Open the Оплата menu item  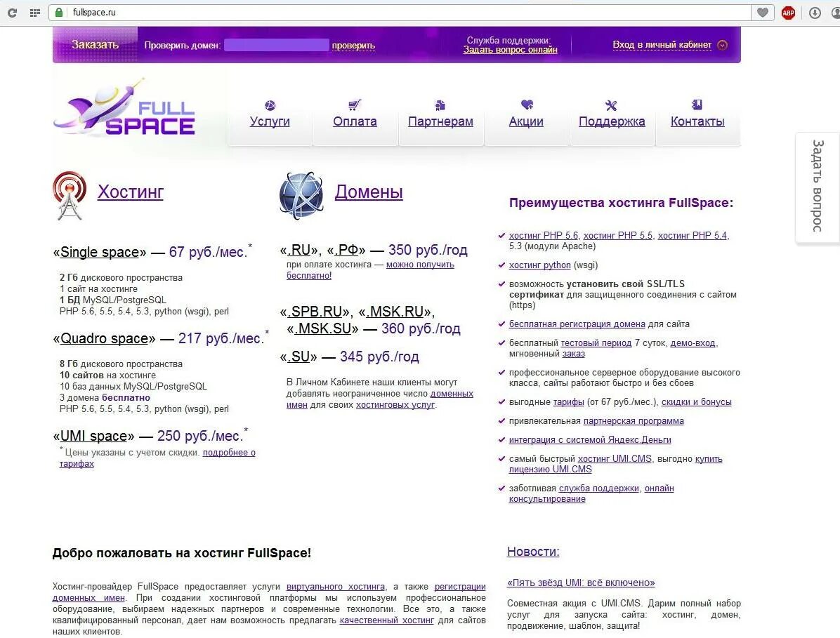355,121
